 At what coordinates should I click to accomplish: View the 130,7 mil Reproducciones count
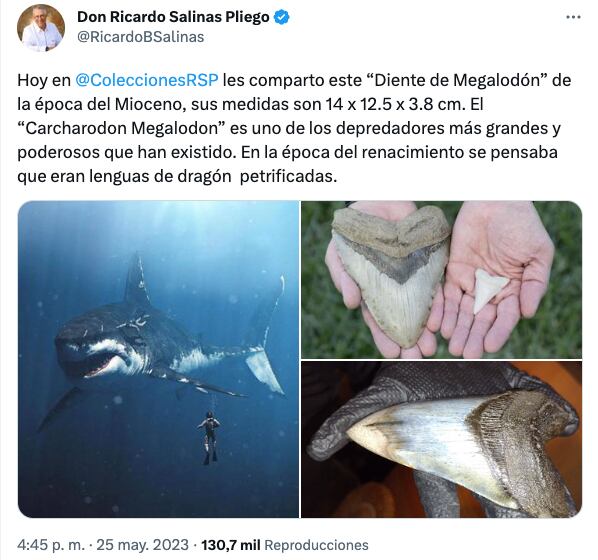(x=285, y=545)
